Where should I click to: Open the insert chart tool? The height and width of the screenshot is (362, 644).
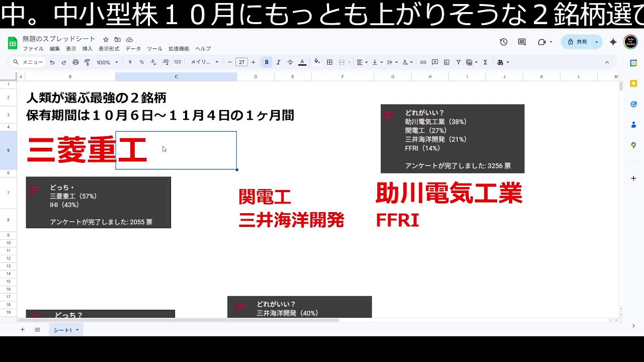(446, 62)
